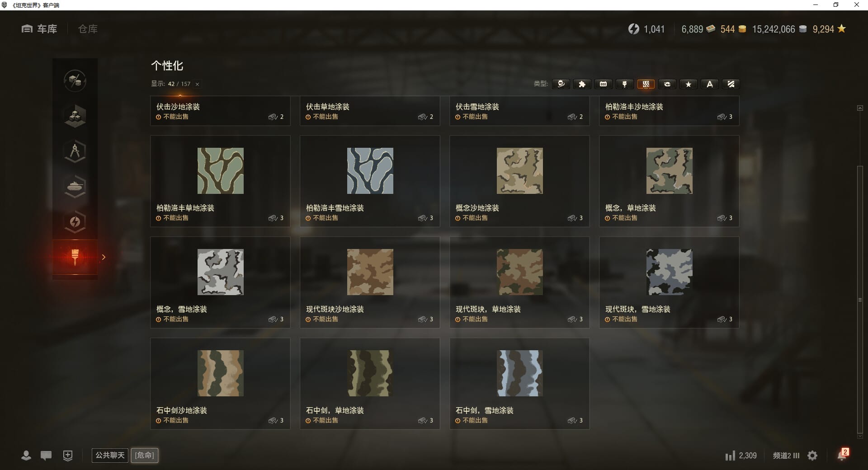Open 频道2 server channel dropdown
868x470 pixels.
[x=786, y=456]
